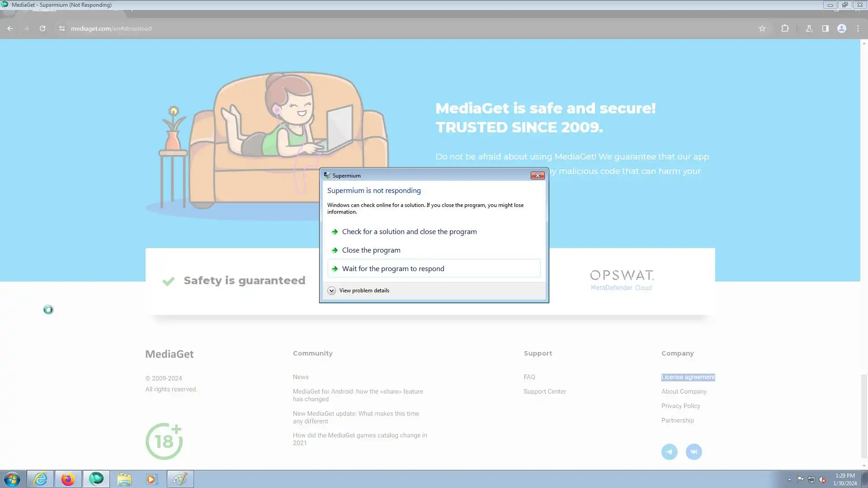Open the Telegram social icon

click(670, 452)
